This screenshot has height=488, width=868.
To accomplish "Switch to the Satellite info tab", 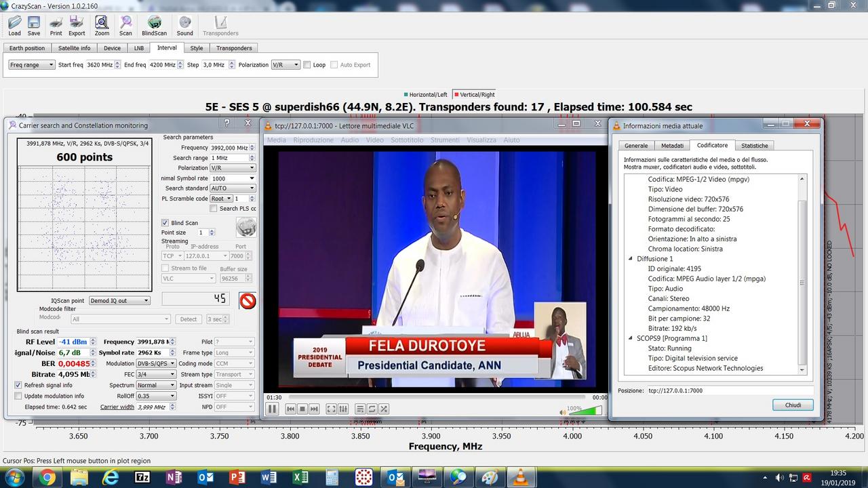I will [75, 48].
